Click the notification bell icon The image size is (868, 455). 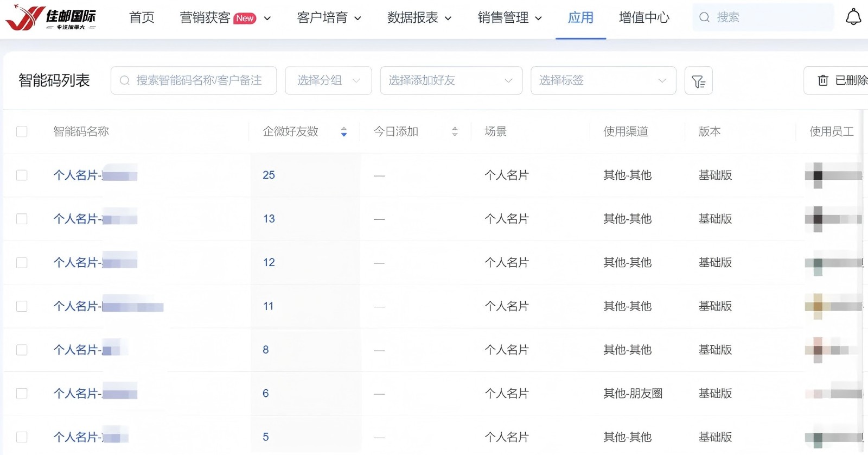coord(853,17)
